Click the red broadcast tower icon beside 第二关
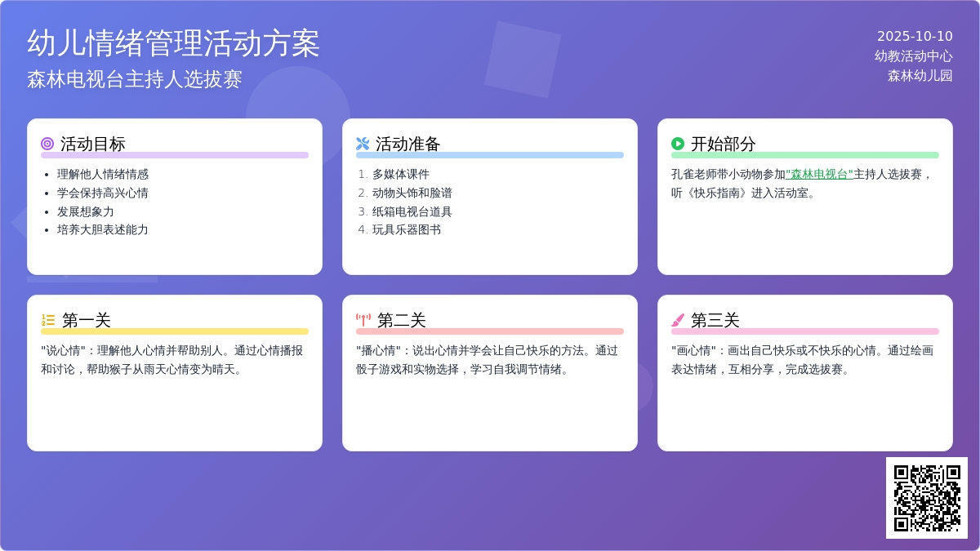This screenshot has width=980, height=551. point(363,320)
